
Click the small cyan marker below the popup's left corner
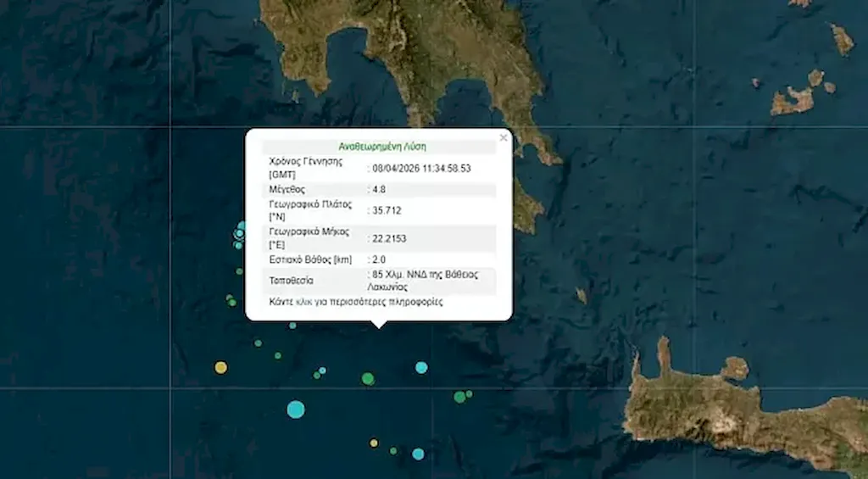(x=292, y=326)
